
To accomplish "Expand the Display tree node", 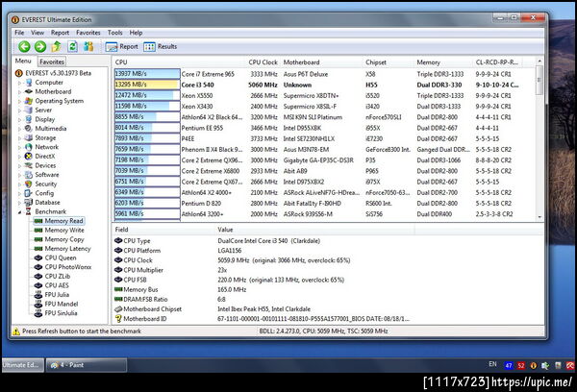I will [x=20, y=119].
